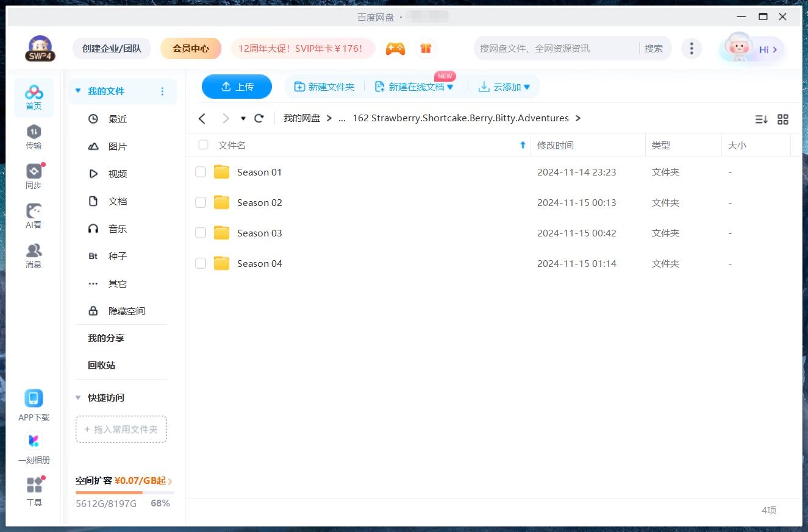The height and width of the screenshot is (532, 808).
Task: Check the Season 01 folder checkbox
Action: (201, 172)
